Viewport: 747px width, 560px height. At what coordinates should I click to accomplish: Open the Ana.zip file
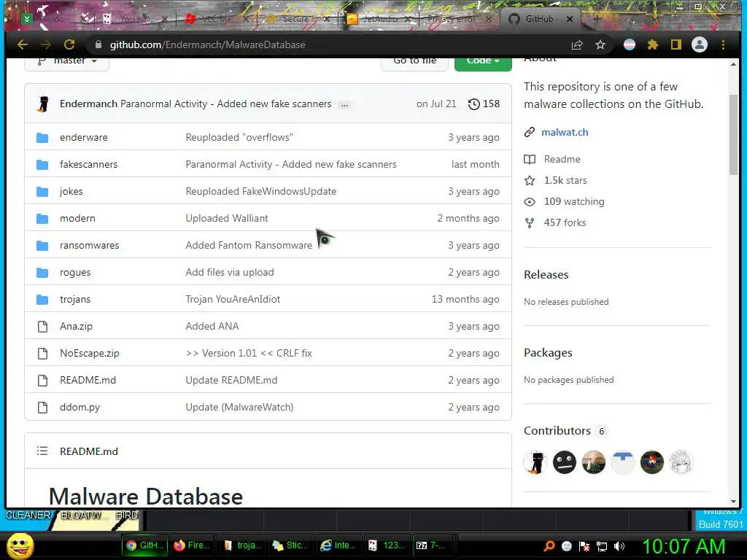point(76,326)
